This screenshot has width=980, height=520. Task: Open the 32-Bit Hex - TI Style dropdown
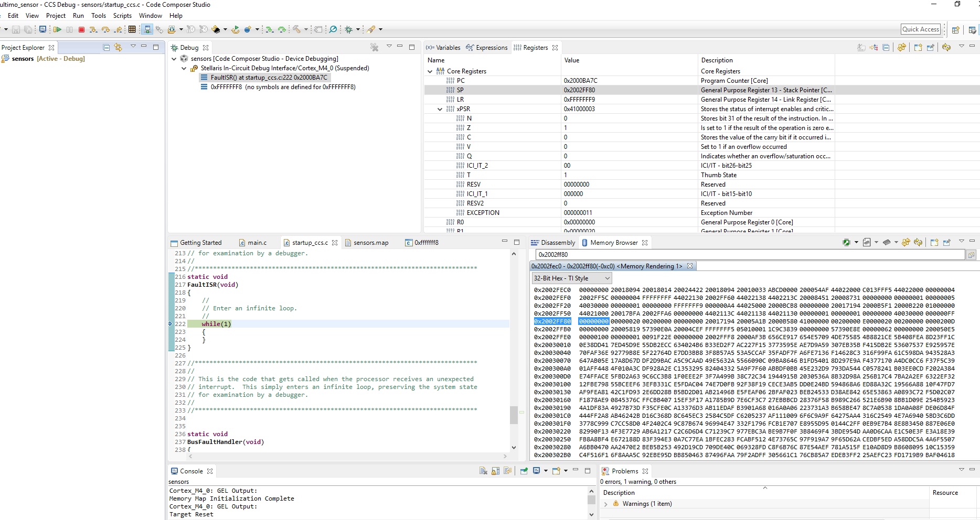click(571, 278)
